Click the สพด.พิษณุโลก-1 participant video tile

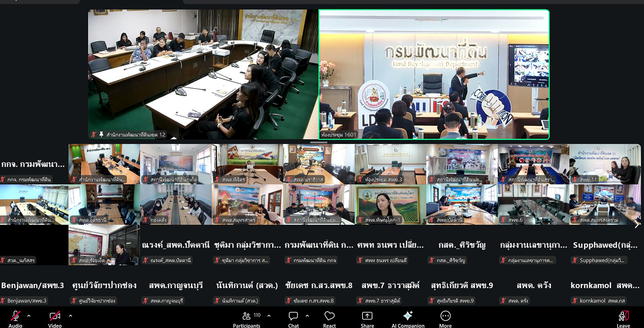pos(390,204)
